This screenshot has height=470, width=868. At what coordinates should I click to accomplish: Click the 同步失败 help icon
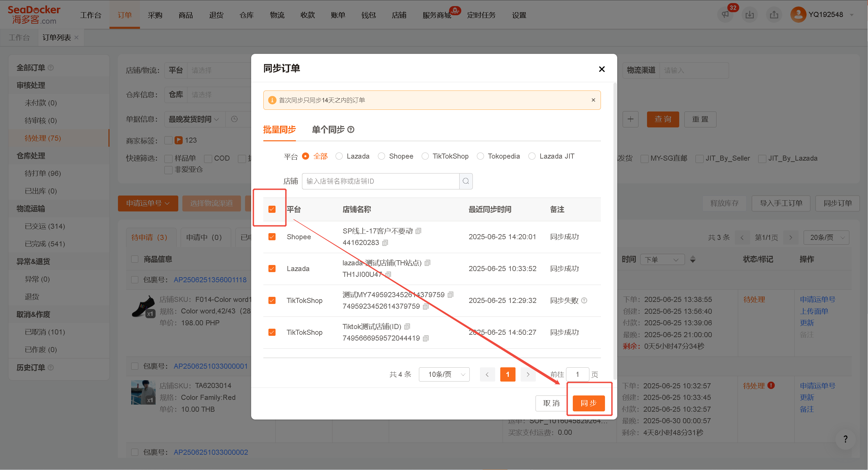pyautogui.click(x=584, y=300)
